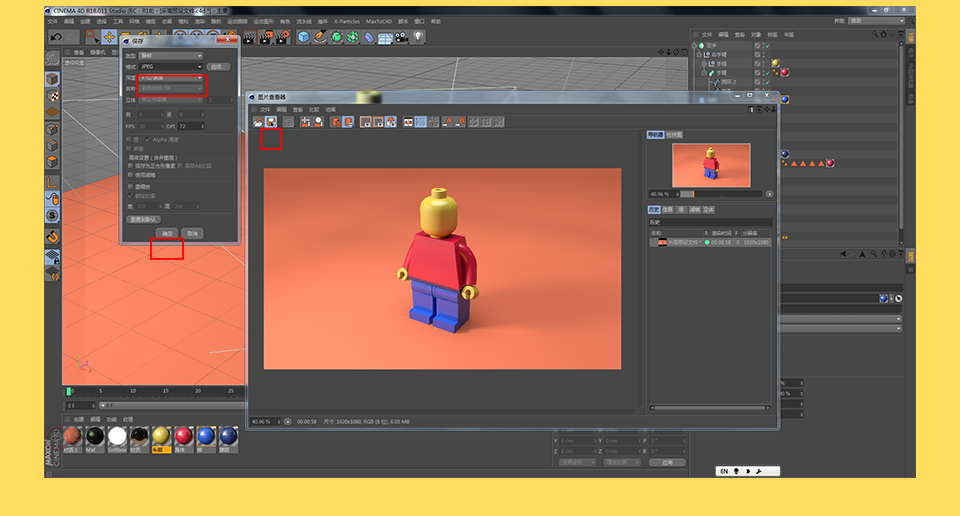Add a Floor environment object icon
960x516 pixels.
385,38
